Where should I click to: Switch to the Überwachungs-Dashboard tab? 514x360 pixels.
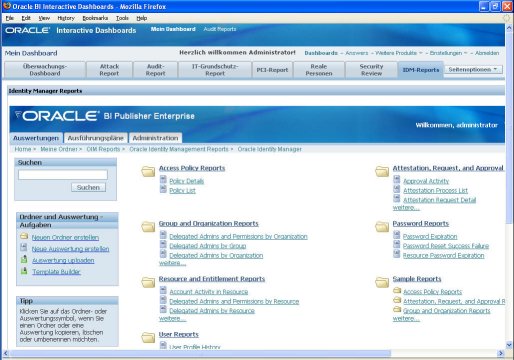click(x=45, y=70)
